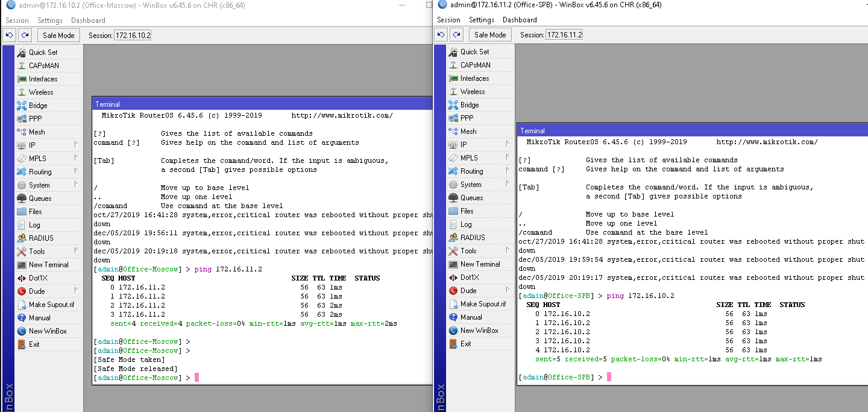
Task: Open Manual in Office-SPB sidebar
Action: tap(480, 317)
